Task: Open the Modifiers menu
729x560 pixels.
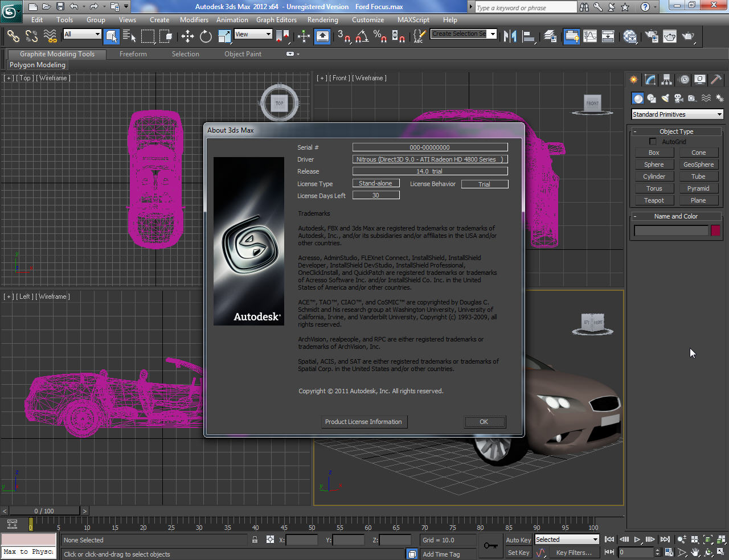Action: 194,20
